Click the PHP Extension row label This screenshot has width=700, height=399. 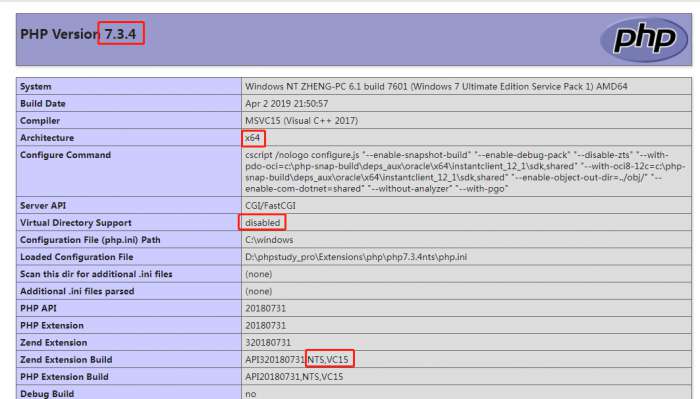(x=52, y=325)
